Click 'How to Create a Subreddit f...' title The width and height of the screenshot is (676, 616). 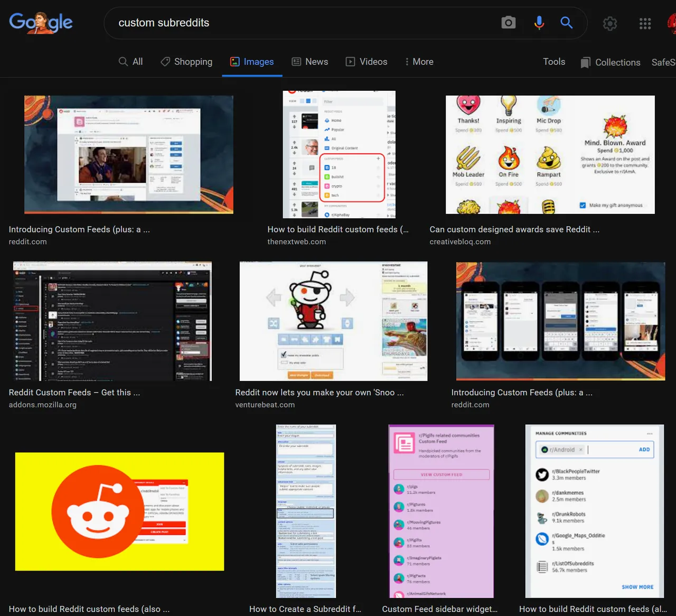coord(305,609)
